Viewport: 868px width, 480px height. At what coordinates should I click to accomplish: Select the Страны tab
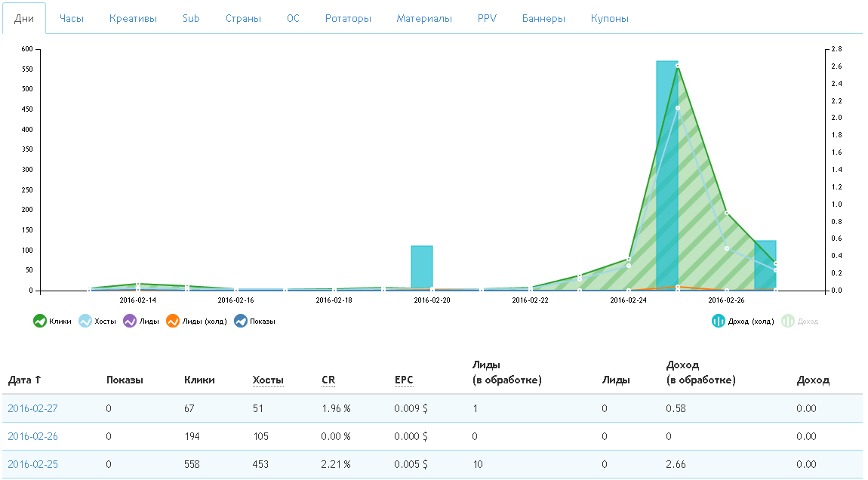pos(243,18)
